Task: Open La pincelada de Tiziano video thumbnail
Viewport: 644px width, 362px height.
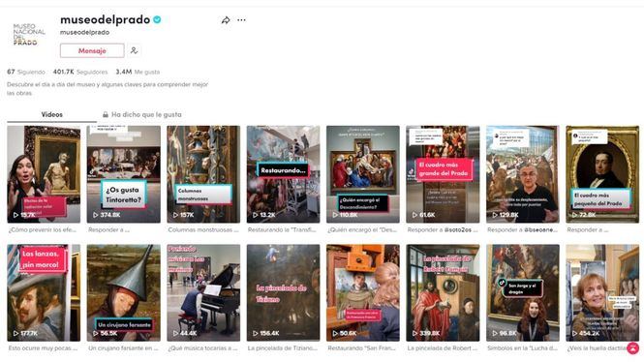Action: coord(283,292)
